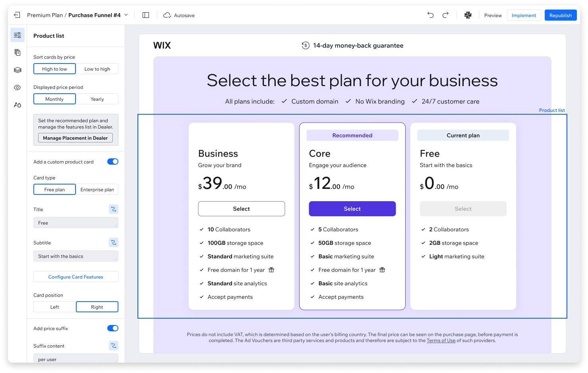
Task: Open the visibility eye sidebar icon
Action: 17,87
